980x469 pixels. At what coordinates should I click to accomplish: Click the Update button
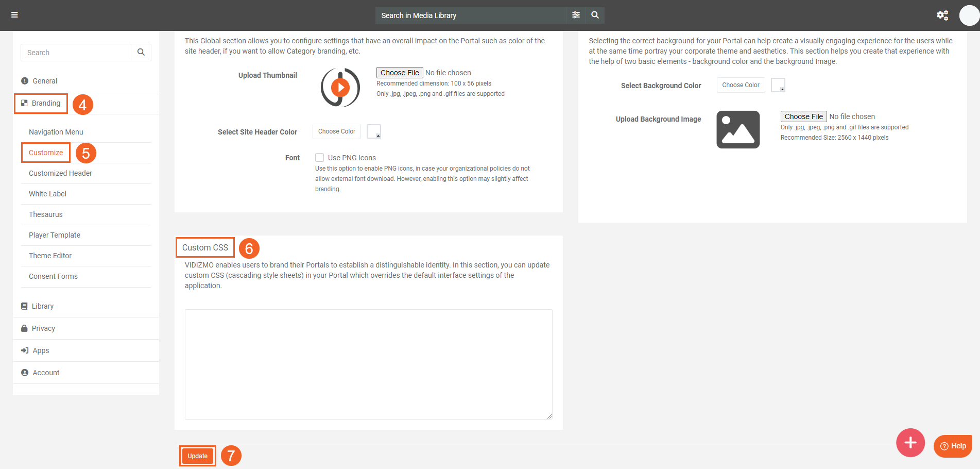point(197,456)
